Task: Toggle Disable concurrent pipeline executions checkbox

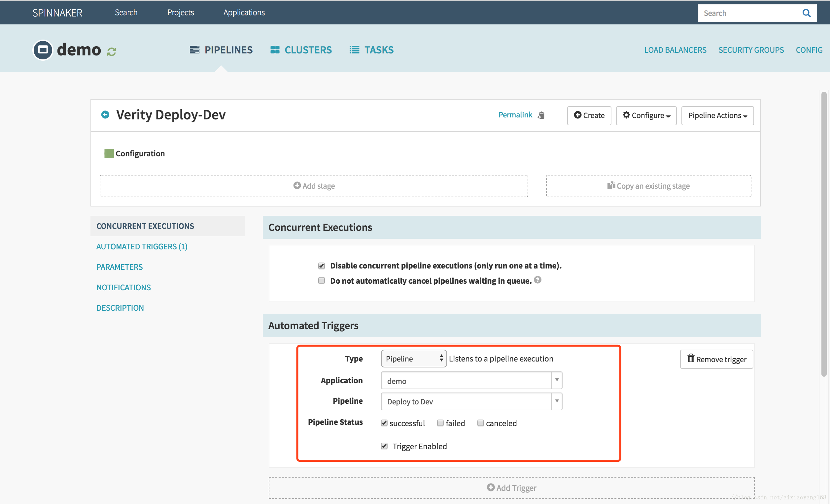Action: 321,266
